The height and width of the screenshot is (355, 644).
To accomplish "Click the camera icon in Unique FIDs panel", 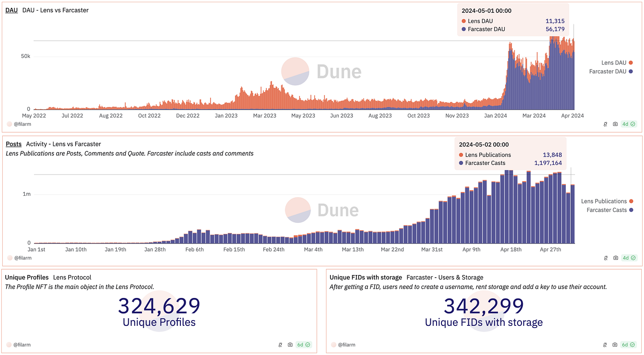I will click(x=615, y=345).
